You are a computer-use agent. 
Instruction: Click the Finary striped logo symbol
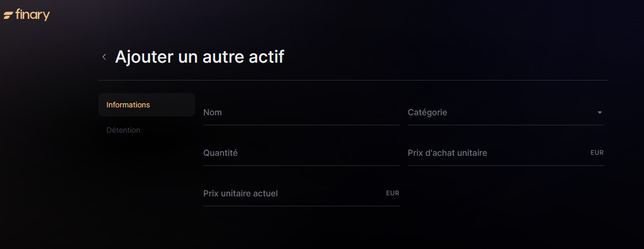8,15
